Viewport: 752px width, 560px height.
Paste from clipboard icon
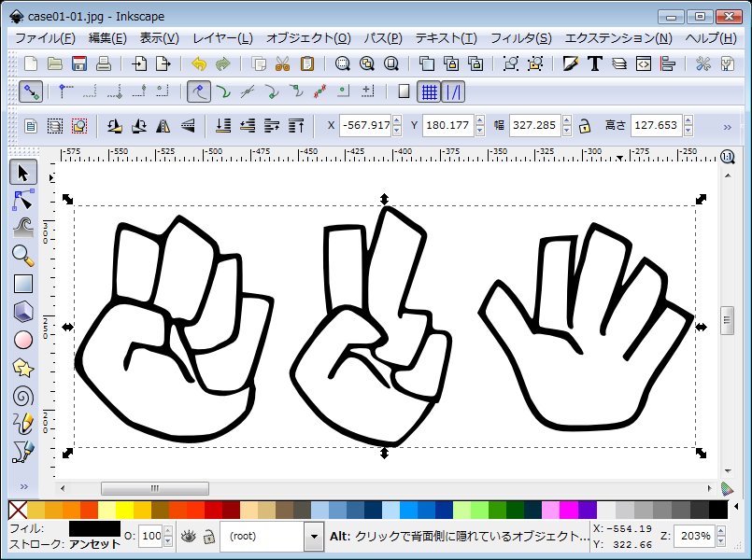[x=307, y=63]
